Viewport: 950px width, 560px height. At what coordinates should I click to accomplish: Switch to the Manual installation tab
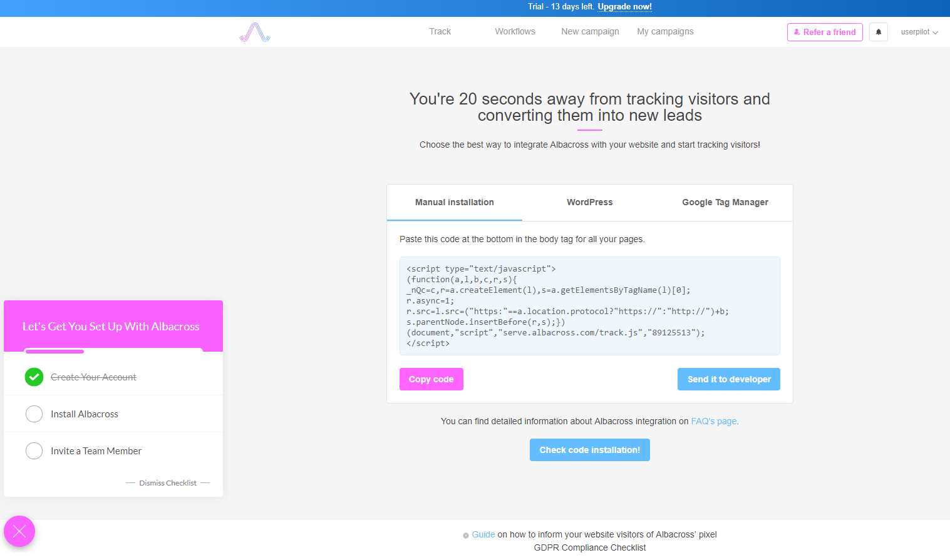click(x=455, y=202)
